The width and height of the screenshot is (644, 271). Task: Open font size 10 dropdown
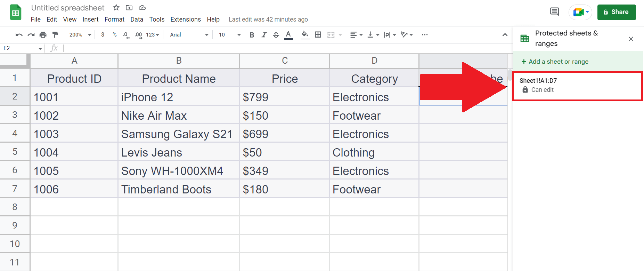[x=230, y=35]
